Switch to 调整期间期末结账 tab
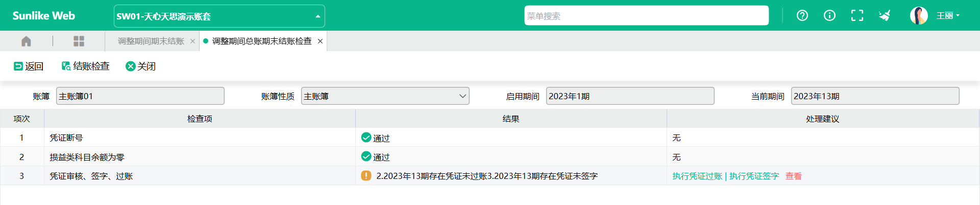 point(151,41)
